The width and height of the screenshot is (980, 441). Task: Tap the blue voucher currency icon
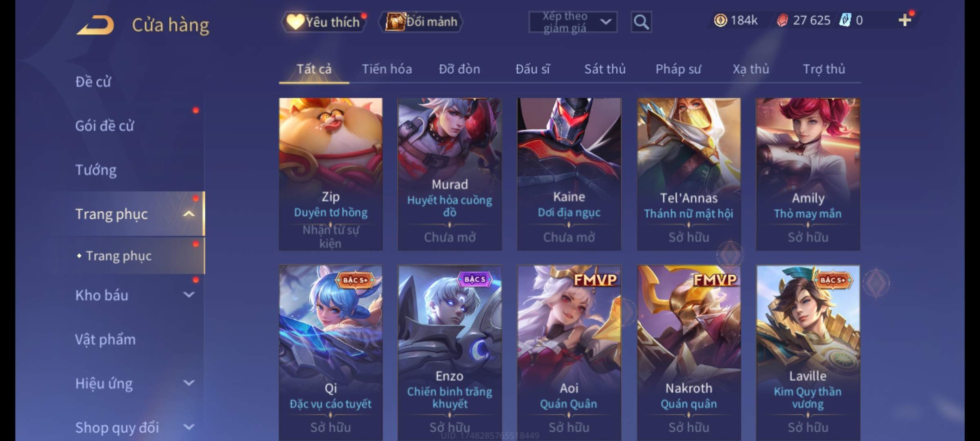845,20
